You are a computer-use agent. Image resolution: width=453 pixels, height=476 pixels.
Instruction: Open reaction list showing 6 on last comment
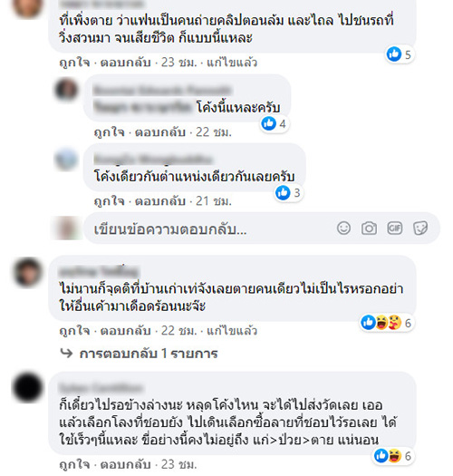[393, 456]
